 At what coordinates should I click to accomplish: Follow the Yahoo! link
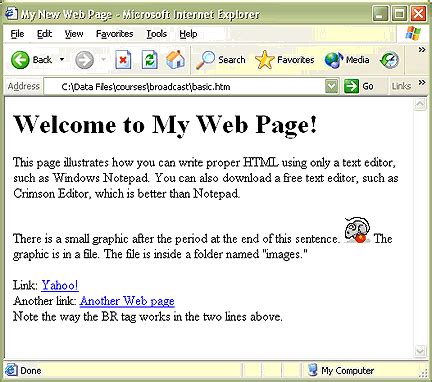60,285
